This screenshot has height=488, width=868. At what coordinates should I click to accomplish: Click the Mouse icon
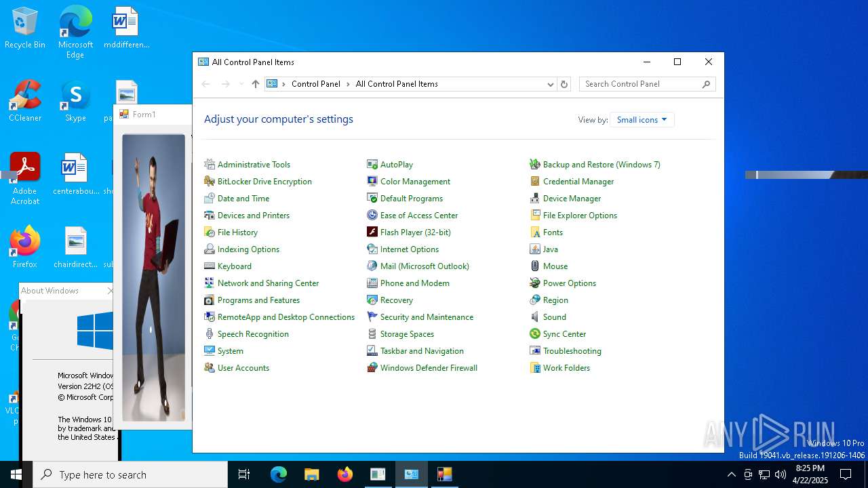[535, 266]
